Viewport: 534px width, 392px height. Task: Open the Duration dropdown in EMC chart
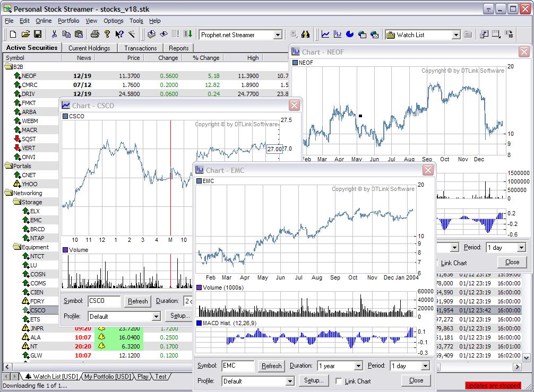tap(358, 366)
